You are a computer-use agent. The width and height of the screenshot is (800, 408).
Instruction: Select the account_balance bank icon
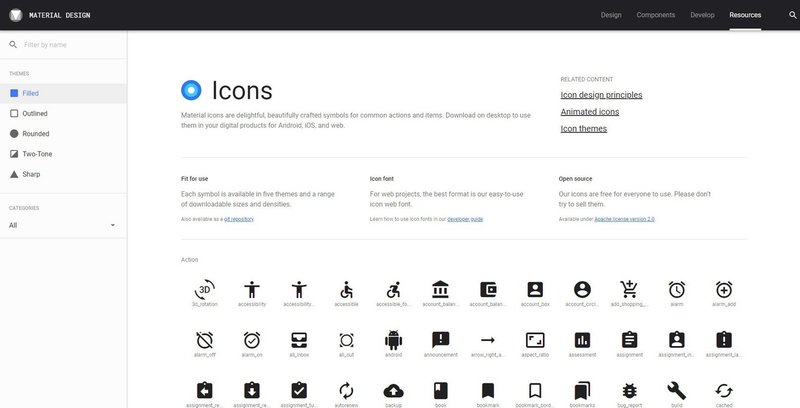tap(440, 290)
